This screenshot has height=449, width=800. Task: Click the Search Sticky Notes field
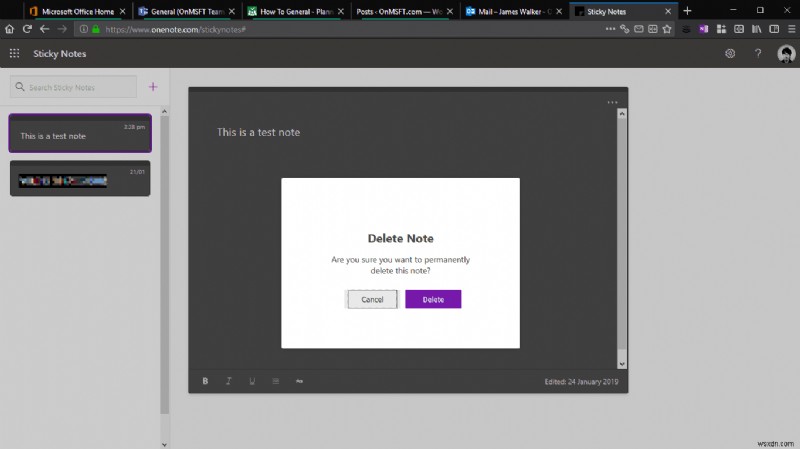74,87
